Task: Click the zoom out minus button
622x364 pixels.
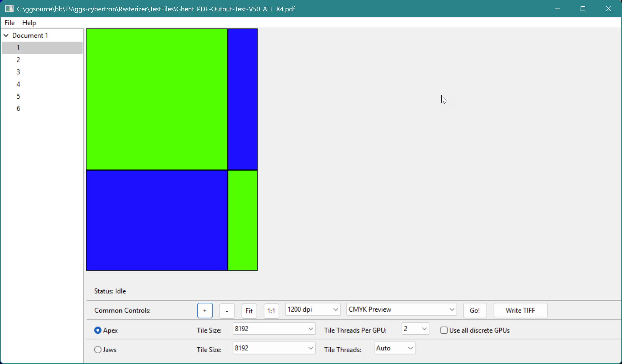Action: coord(227,311)
